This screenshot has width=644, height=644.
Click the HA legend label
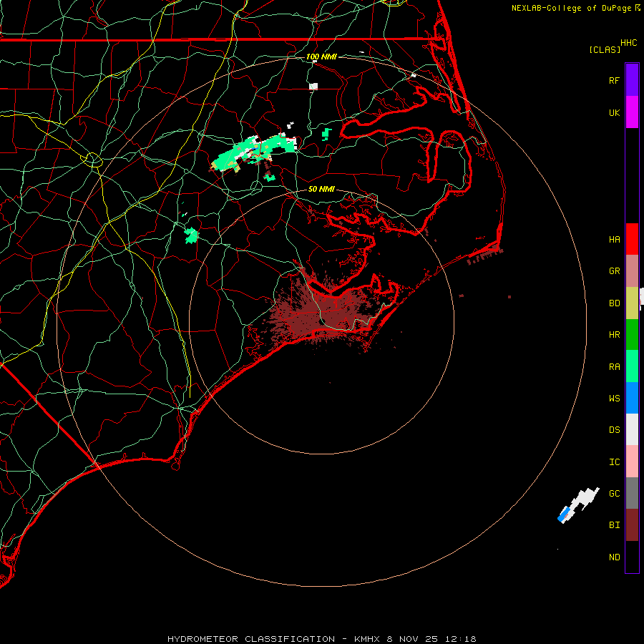click(x=614, y=239)
